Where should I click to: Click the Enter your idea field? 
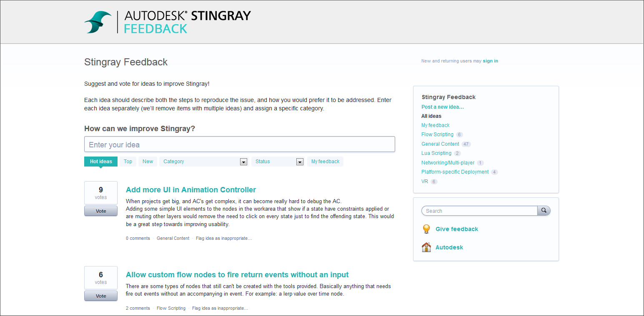[x=240, y=144]
